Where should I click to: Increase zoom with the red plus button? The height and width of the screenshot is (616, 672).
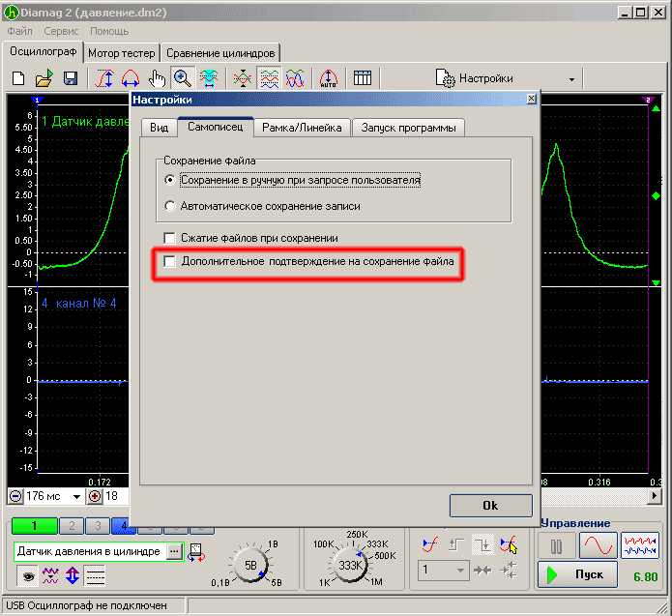[95, 496]
